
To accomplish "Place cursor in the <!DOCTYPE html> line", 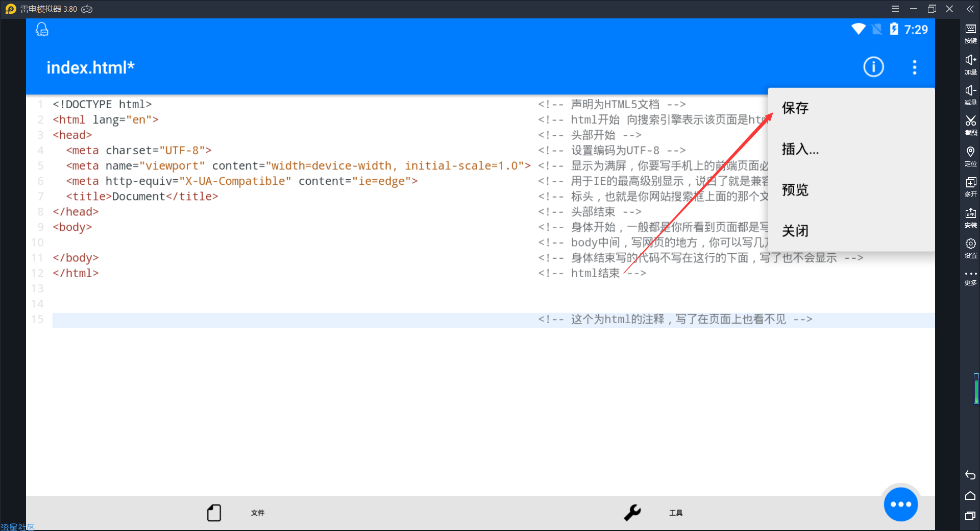I will point(102,104).
